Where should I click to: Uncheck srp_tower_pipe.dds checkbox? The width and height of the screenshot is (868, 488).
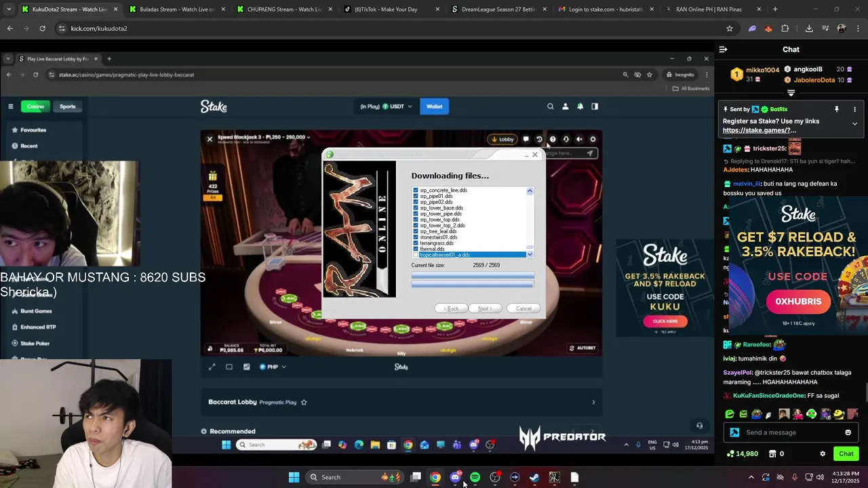click(416, 214)
